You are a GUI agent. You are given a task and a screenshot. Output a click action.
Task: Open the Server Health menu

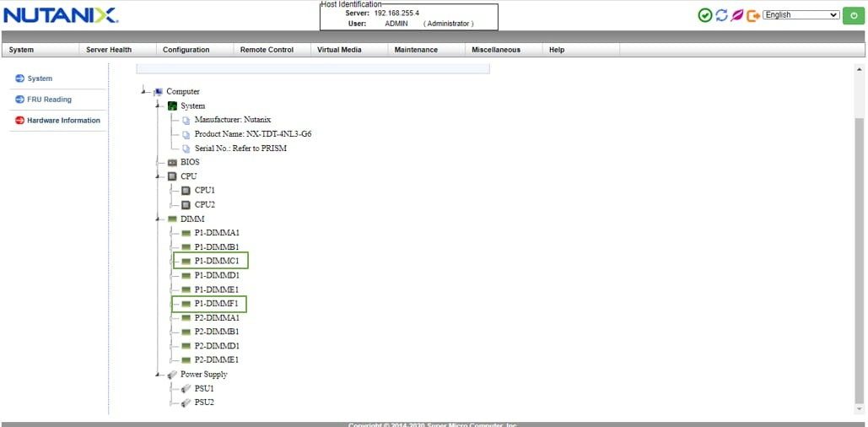[109, 50]
